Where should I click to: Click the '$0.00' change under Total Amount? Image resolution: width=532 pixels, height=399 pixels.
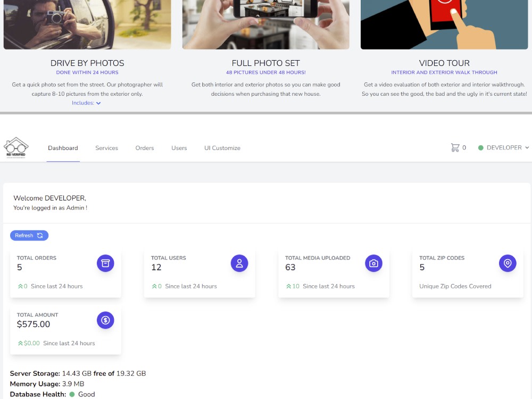tap(31, 343)
